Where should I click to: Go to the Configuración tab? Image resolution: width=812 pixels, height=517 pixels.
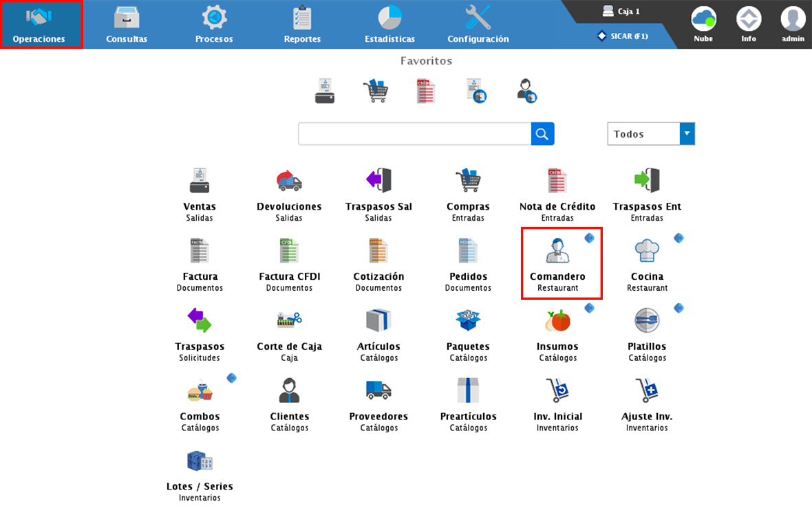478,24
